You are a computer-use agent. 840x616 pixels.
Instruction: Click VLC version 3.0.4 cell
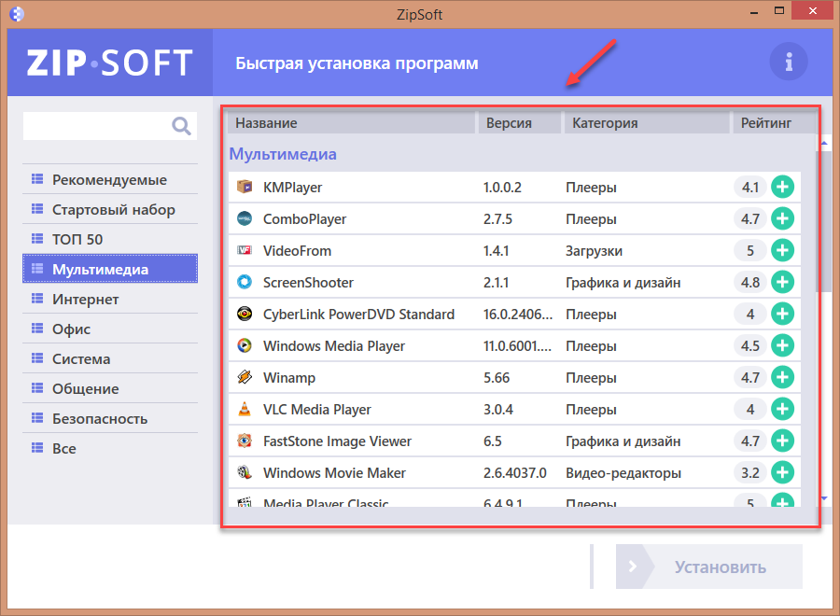click(498, 409)
